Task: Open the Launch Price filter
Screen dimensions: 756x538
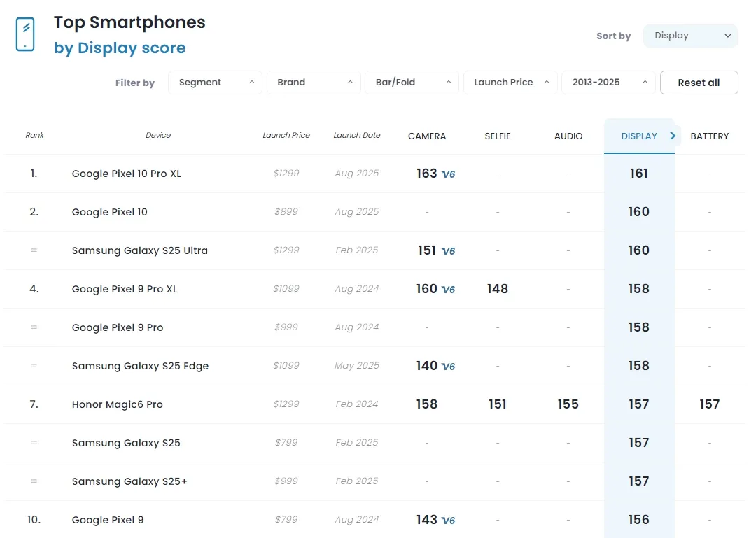Action: coord(510,83)
